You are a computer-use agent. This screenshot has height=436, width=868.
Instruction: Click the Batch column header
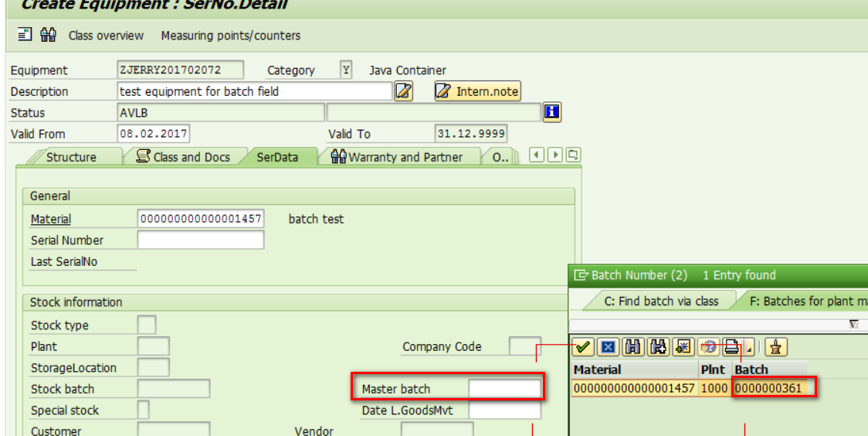click(x=769, y=370)
